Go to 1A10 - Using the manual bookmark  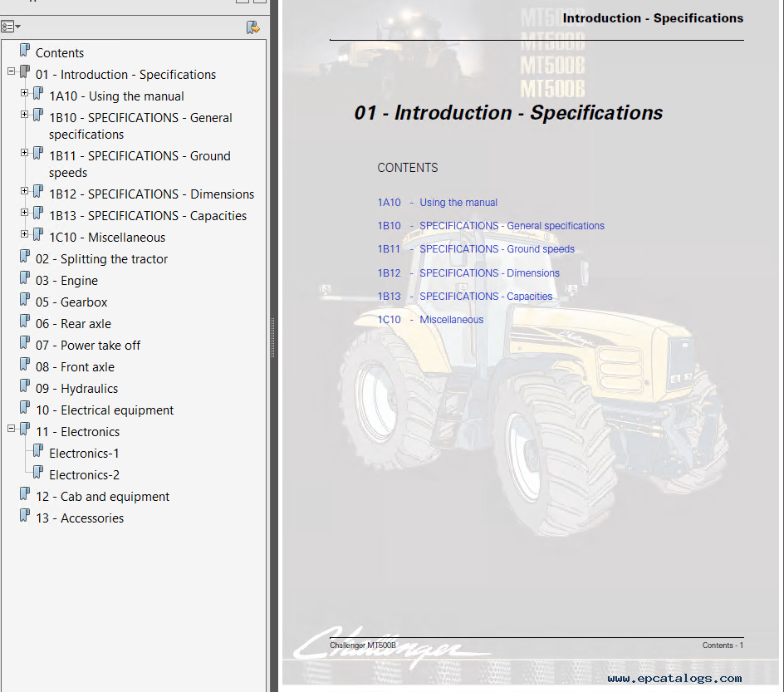click(x=116, y=96)
